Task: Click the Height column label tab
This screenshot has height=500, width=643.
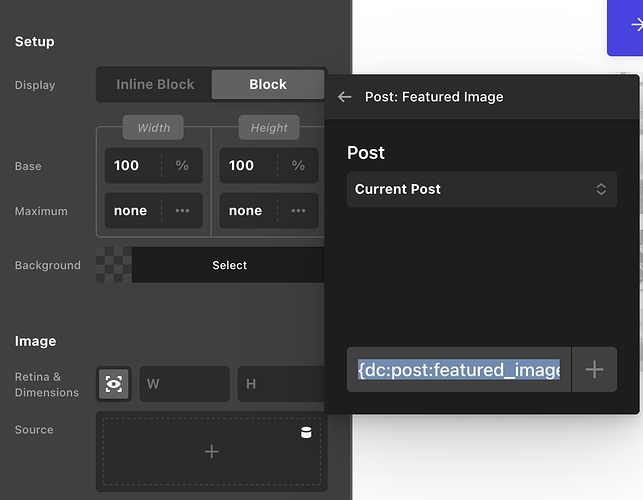Action: (269, 128)
